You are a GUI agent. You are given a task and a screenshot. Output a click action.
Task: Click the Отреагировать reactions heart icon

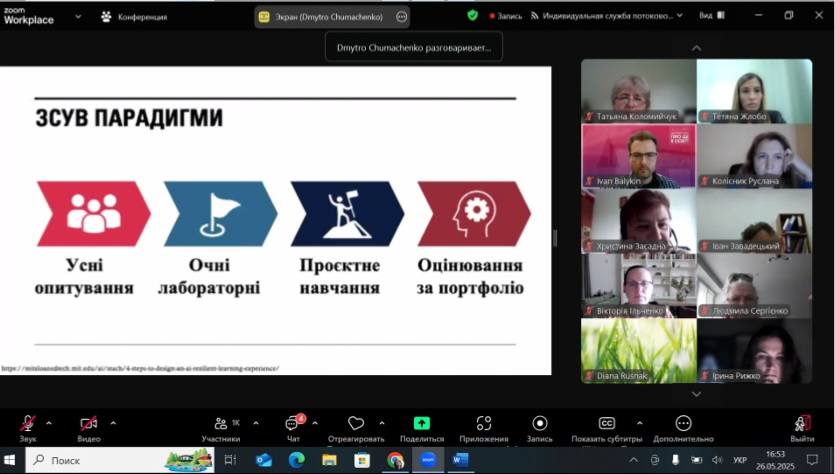356,424
